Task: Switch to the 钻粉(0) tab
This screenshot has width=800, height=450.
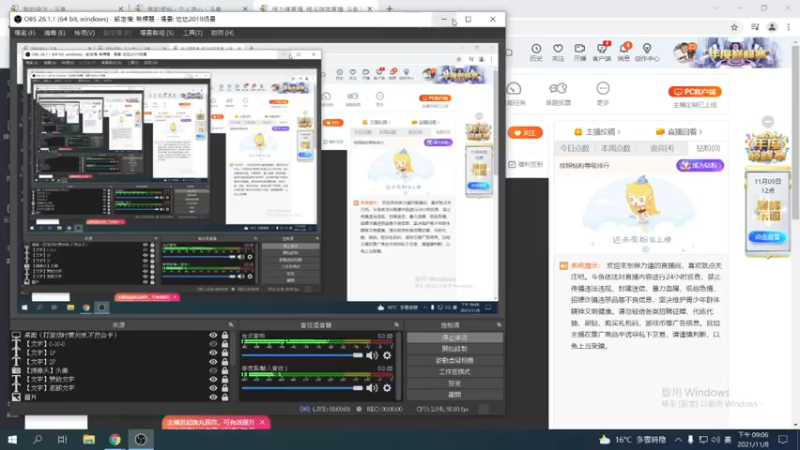Action: tap(708, 148)
